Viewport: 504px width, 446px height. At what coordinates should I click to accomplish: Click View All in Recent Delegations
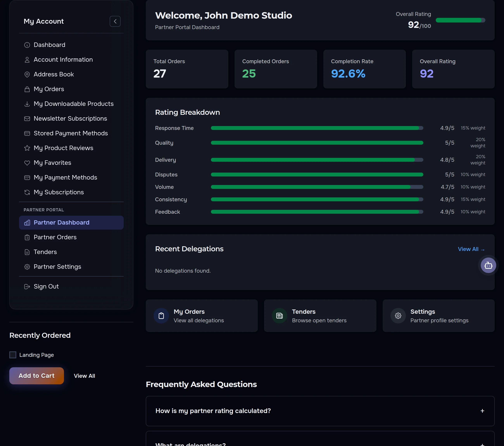[471, 249]
